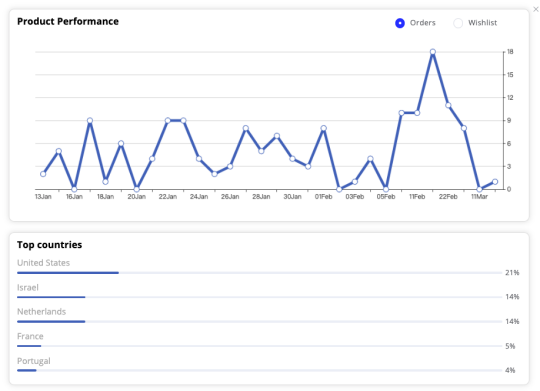Click the 22Feb data point at 11
This screenshot has width=540, height=391.
(x=448, y=105)
